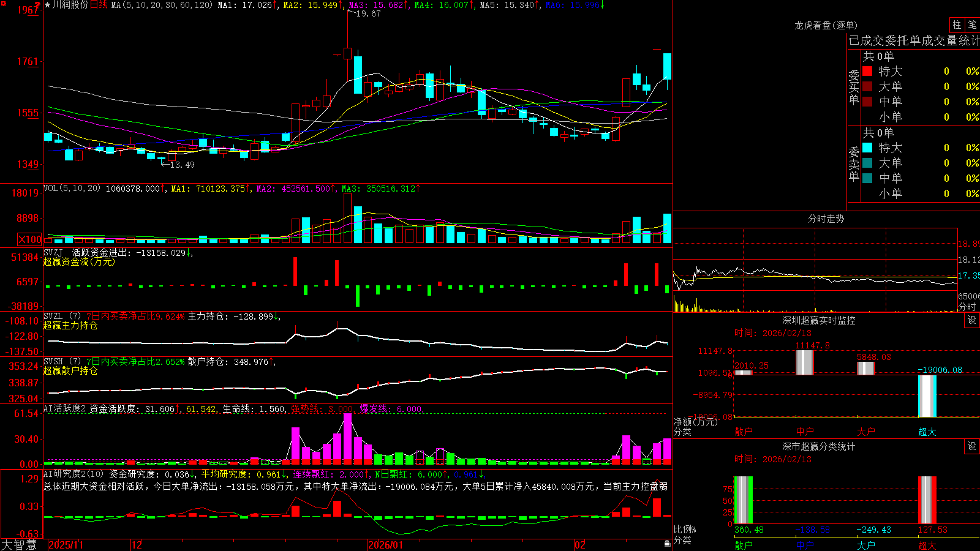Screen dimensions: 980x551
Task: Click the 19.67 high price annotation
Action: (368, 13)
